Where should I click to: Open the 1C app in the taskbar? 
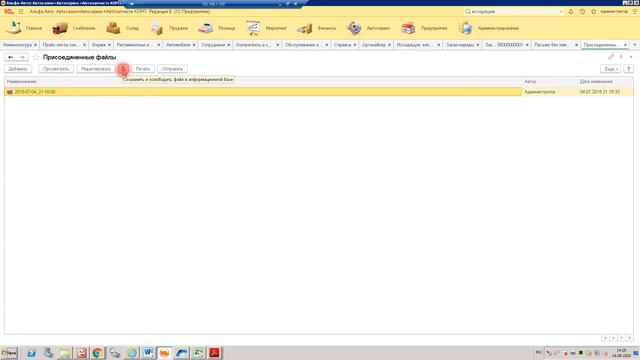pyautogui.click(x=164, y=353)
